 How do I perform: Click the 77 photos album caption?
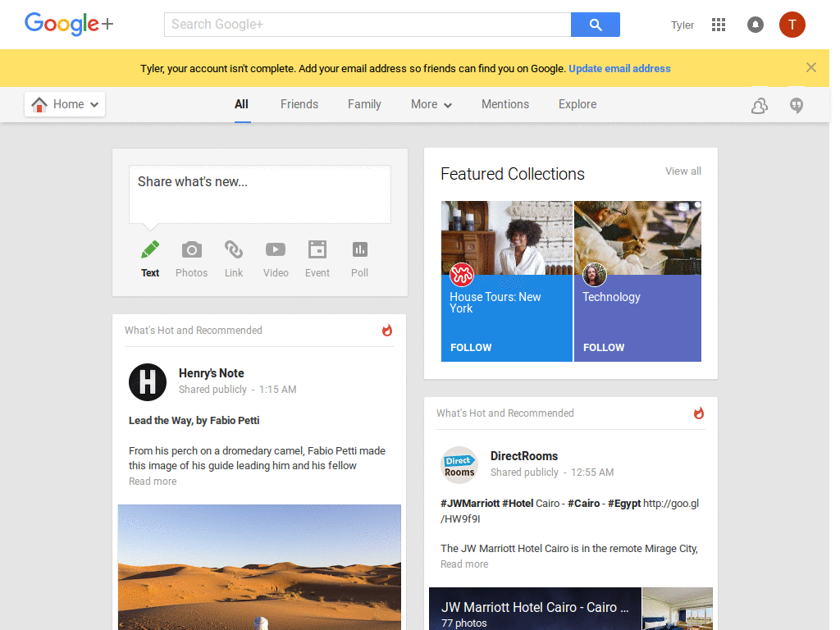click(464, 623)
